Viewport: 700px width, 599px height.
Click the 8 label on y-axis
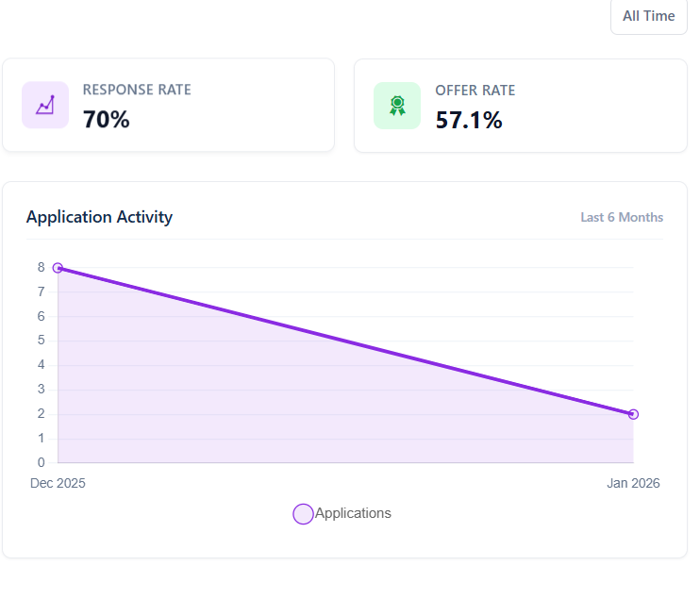point(42,268)
